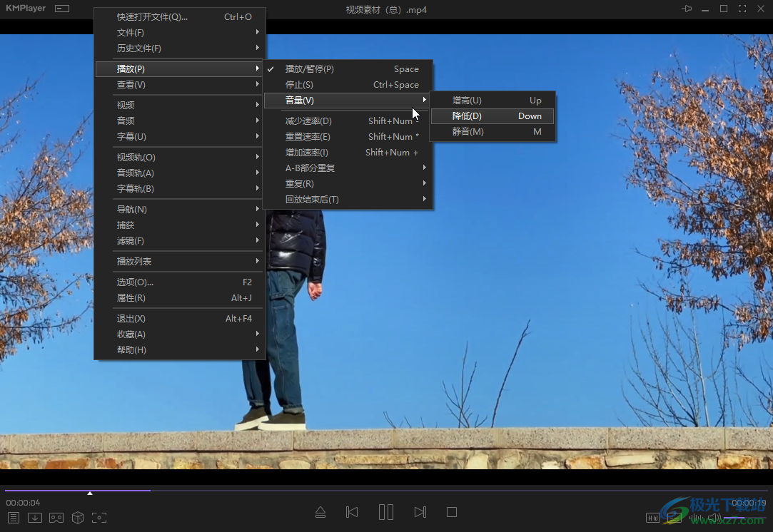This screenshot has width=773, height=532.
Task: Expand the 导航(N) submenu
Action: point(179,210)
